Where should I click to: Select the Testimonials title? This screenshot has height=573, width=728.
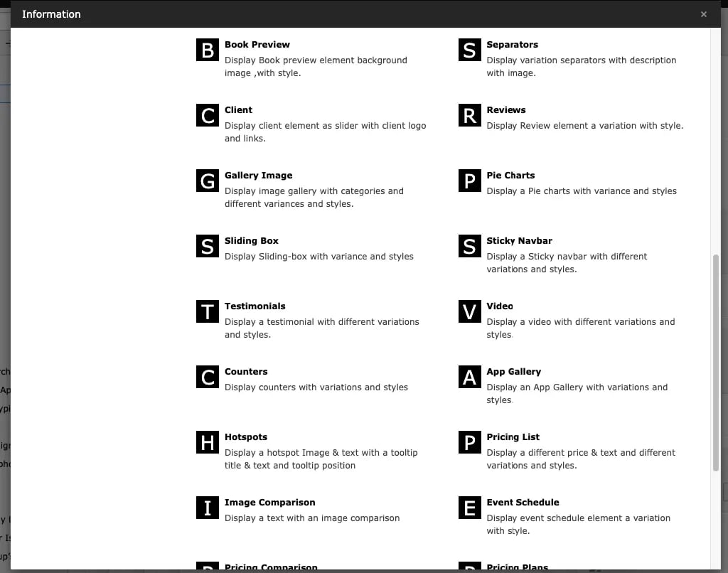pyautogui.click(x=255, y=306)
